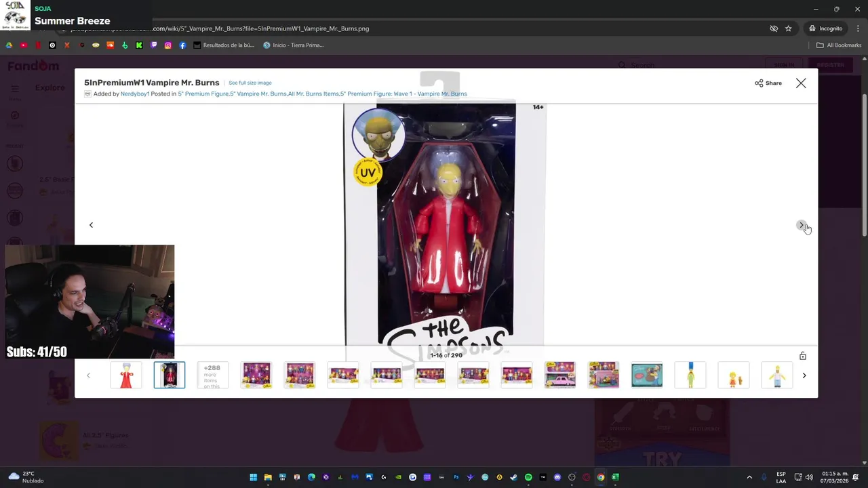Viewport: 868px width, 488px height.
Task: Click the Fandom logo behind the lightbox
Action: click(x=33, y=65)
